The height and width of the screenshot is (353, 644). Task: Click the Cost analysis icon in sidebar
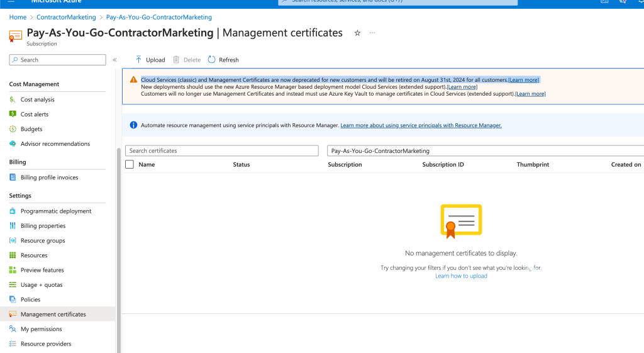[x=13, y=99]
